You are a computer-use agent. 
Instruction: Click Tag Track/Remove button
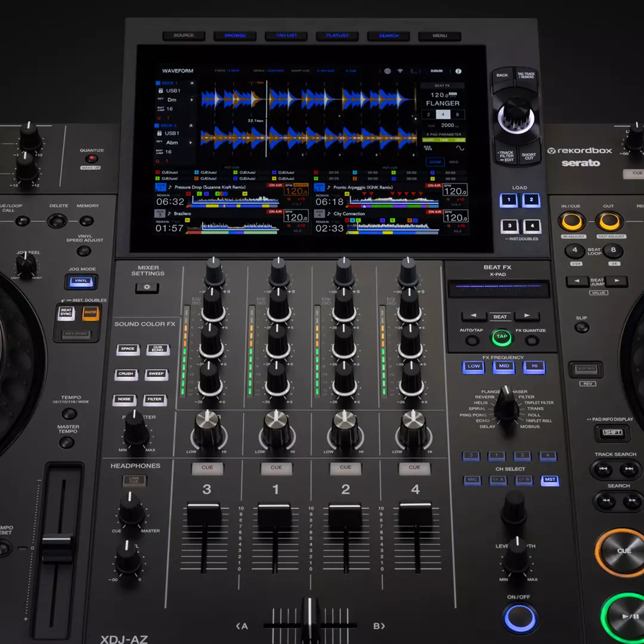[526, 76]
